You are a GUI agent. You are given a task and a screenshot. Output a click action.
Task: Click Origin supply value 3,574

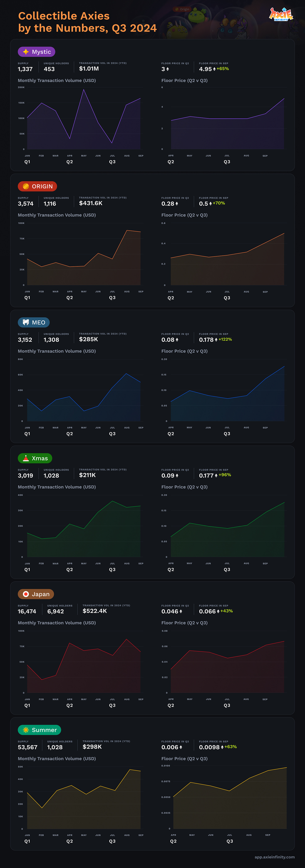pyautogui.click(x=26, y=204)
